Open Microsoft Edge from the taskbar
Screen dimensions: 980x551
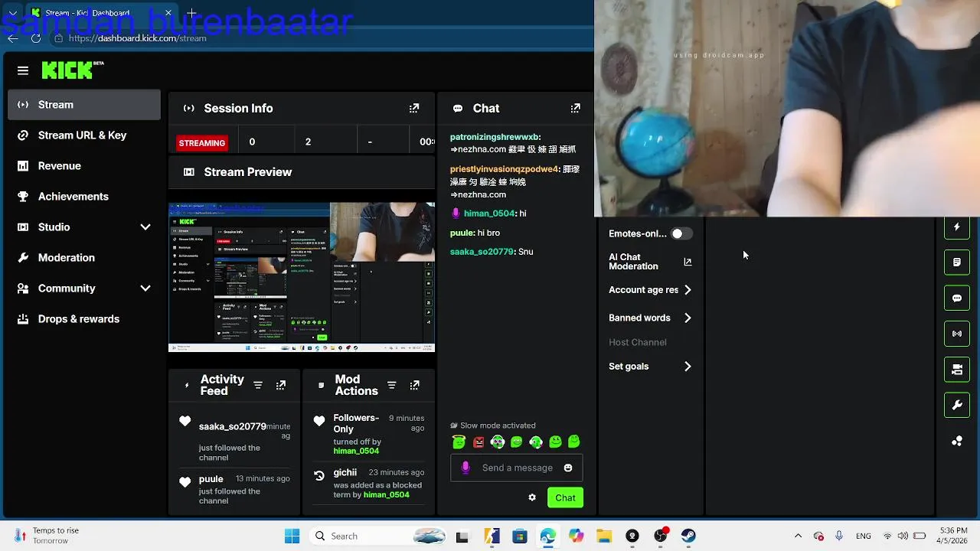coord(547,536)
